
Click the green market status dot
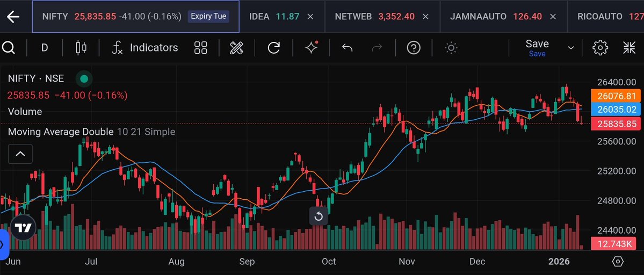84,79
